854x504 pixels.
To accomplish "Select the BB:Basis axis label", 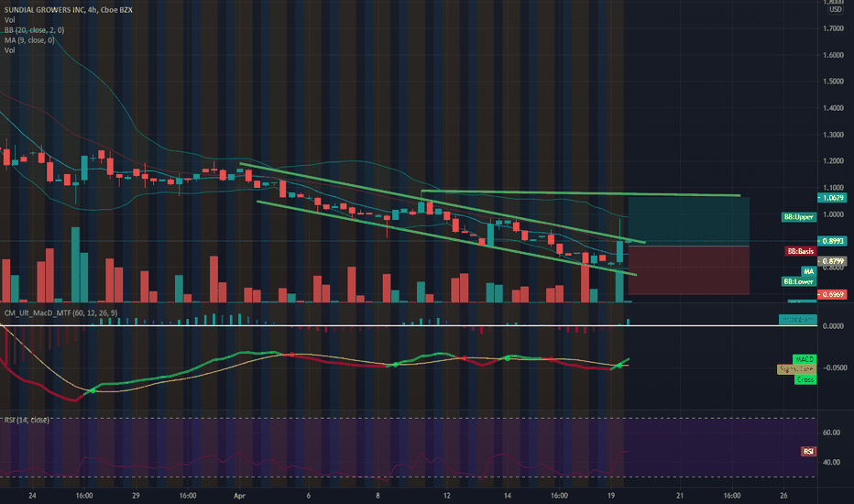I will 800,251.
